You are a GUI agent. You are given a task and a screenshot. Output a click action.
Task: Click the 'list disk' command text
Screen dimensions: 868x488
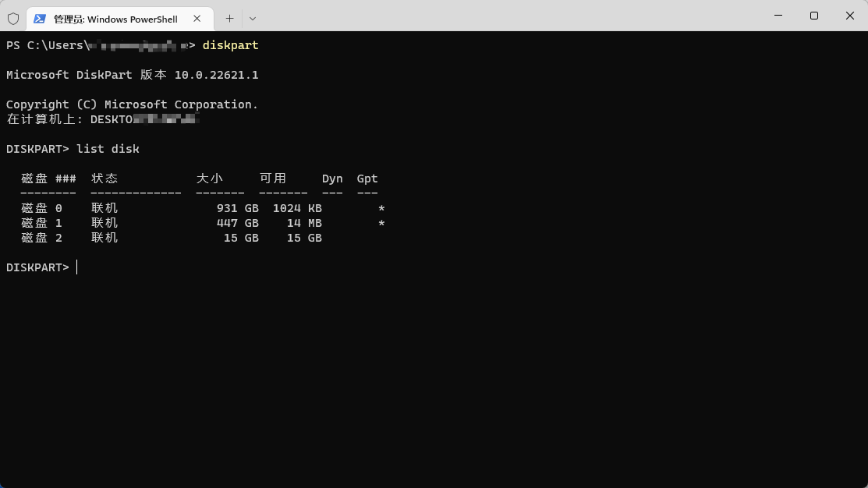pyautogui.click(x=108, y=149)
